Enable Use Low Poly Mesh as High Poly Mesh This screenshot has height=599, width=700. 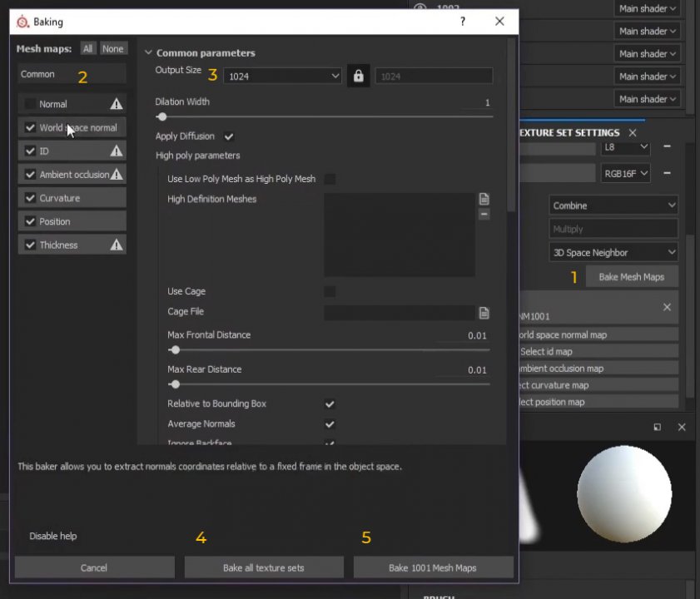[330, 178]
